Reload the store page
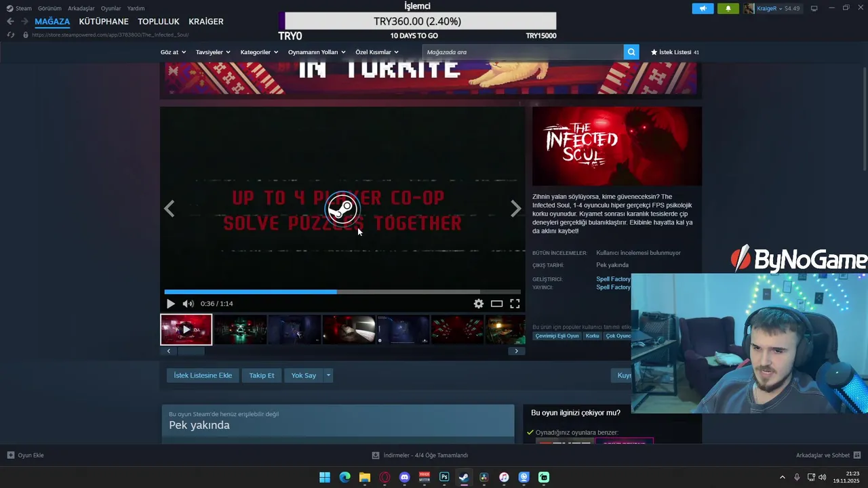868x488 pixels. click(x=10, y=35)
